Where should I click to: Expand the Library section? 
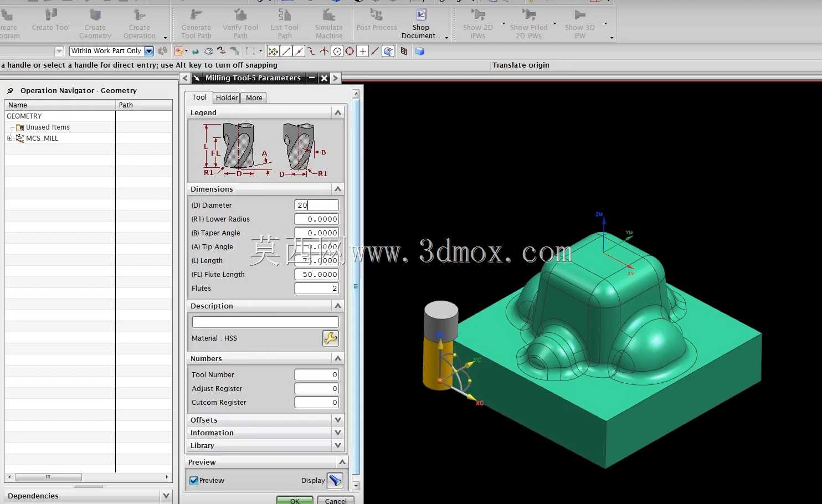[338, 445]
